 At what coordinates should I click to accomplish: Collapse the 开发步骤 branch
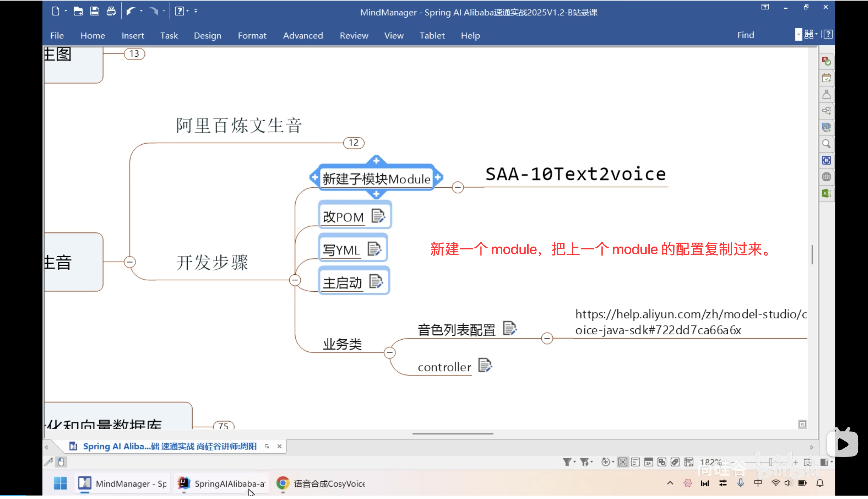click(295, 280)
